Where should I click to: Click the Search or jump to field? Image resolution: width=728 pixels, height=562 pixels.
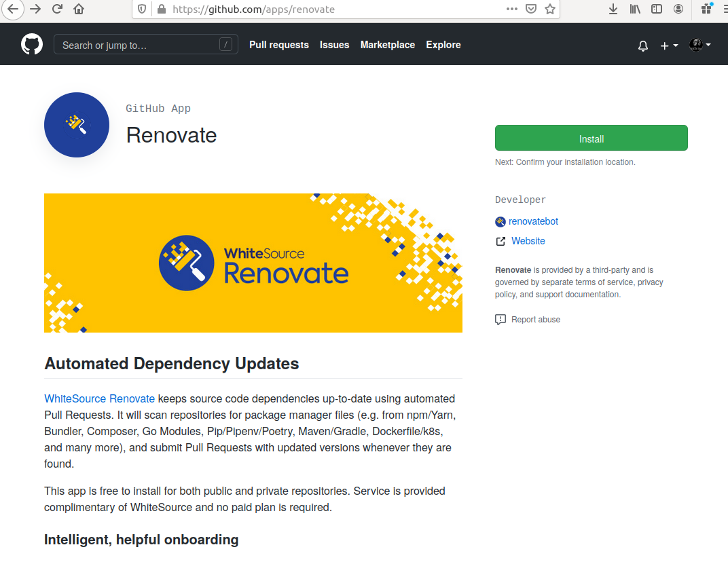pos(146,43)
